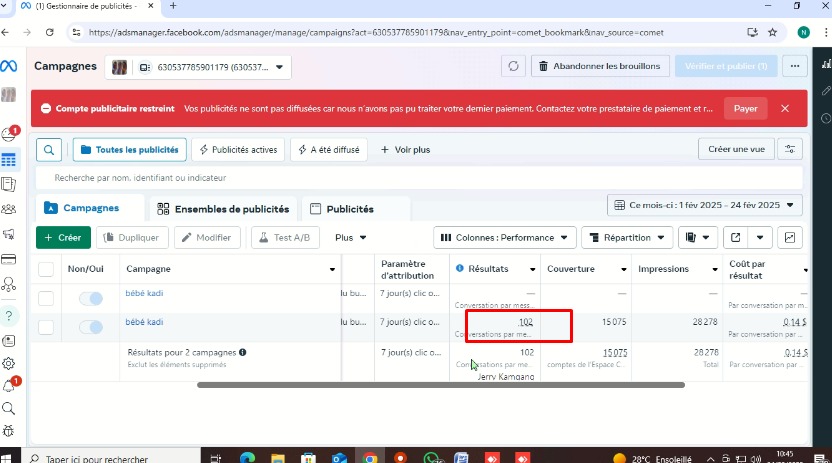Click the export table icon

735,238
